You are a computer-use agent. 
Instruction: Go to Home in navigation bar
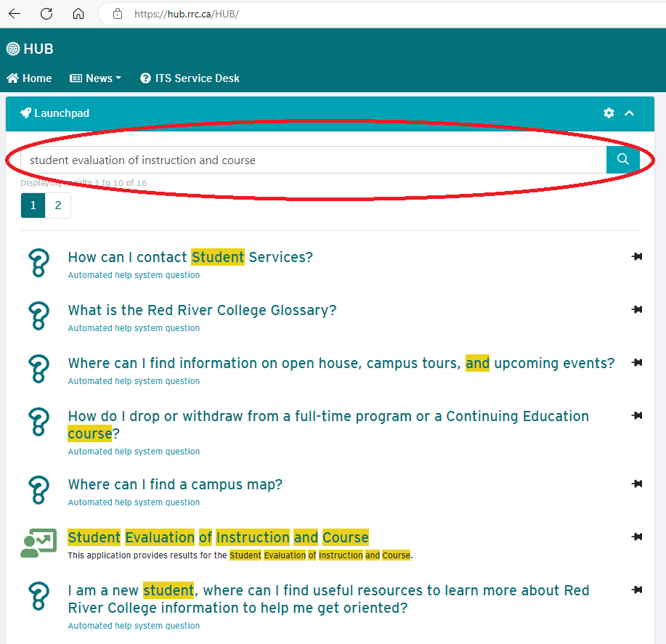[29, 78]
